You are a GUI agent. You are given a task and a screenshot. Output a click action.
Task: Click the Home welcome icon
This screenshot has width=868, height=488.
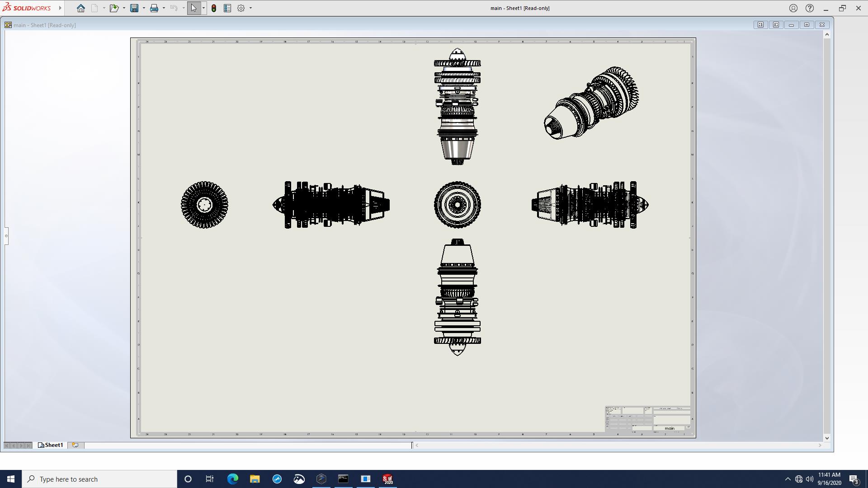tap(80, 8)
